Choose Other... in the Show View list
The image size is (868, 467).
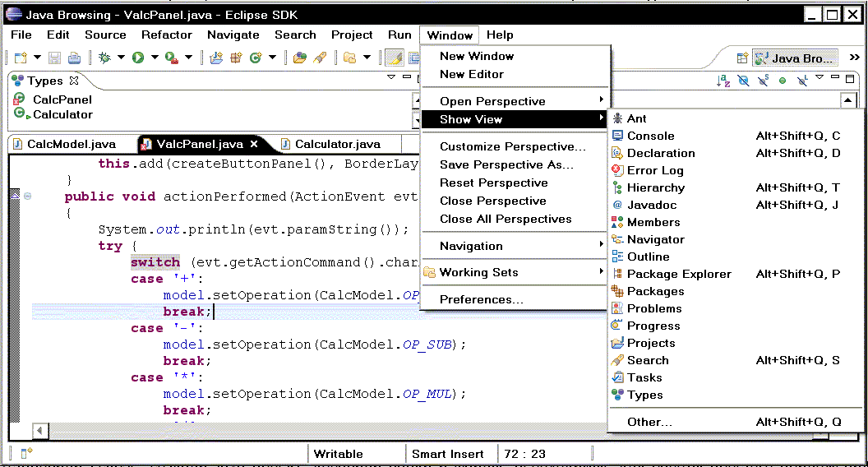point(736,422)
